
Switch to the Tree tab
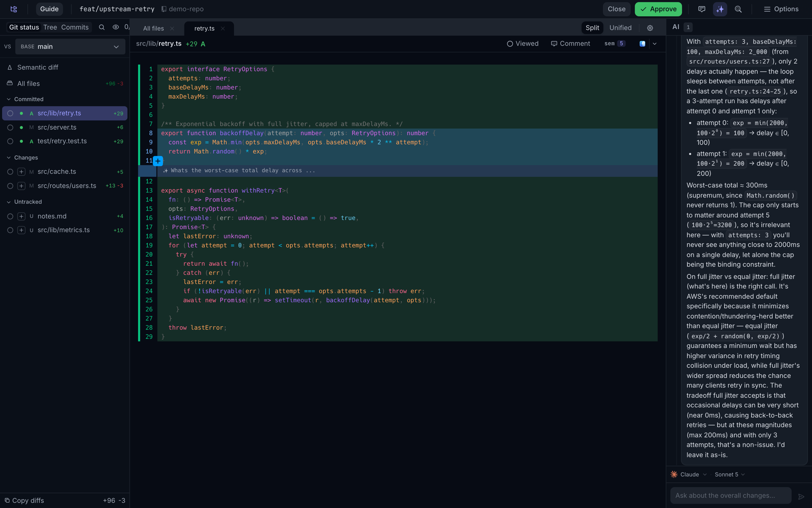[50, 27]
